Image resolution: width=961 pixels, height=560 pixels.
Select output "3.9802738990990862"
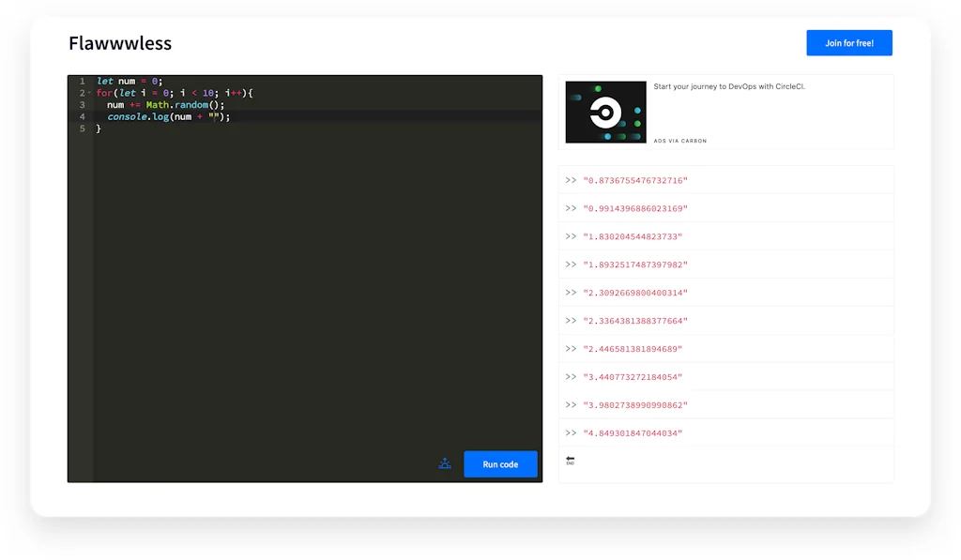click(x=635, y=405)
